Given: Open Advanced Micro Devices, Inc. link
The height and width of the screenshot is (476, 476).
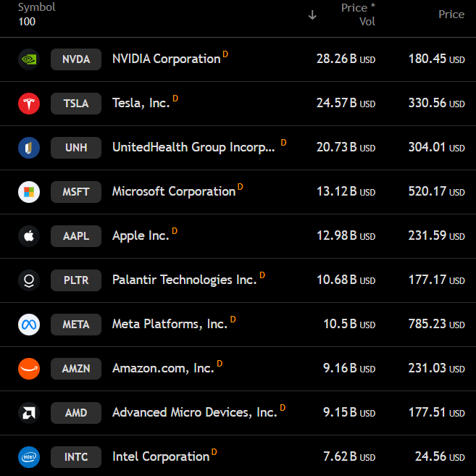Looking at the screenshot, I should click(195, 412).
